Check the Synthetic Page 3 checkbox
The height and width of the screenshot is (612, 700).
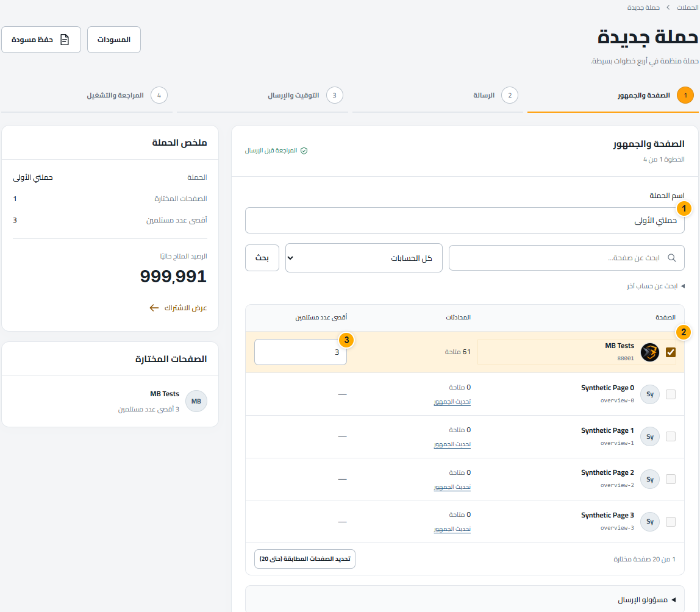(x=671, y=521)
